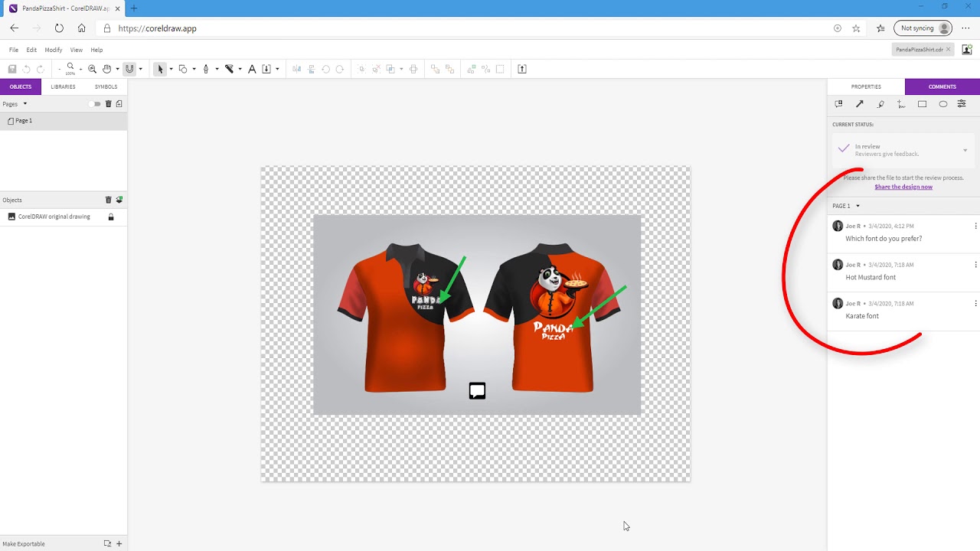The image size is (980, 551).
Task: Open the Edit menu
Action: [31, 50]
